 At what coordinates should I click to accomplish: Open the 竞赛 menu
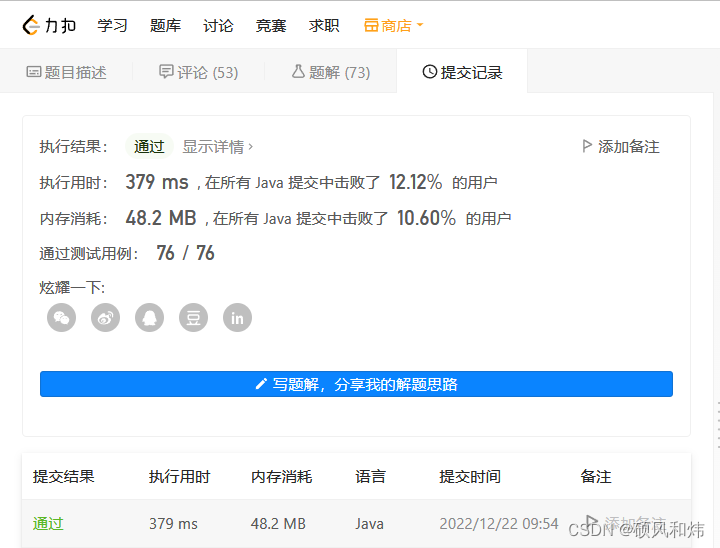pyautogui.click(x=271, y=26)
